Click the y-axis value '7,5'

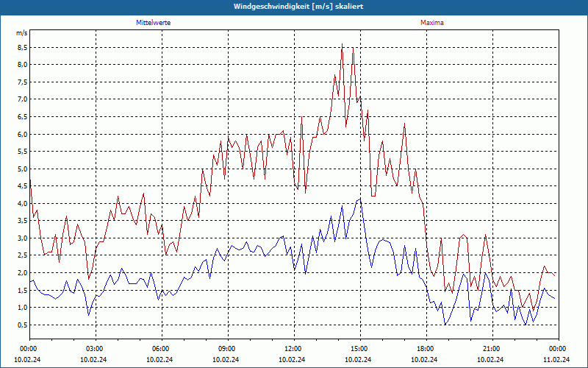(23, 82)
